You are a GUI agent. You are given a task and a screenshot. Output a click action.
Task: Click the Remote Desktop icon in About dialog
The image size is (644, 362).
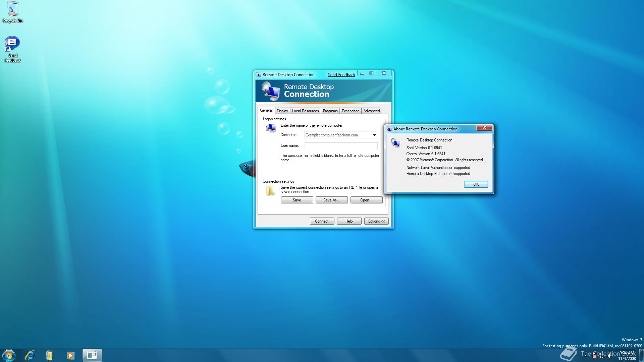point(395,143)
